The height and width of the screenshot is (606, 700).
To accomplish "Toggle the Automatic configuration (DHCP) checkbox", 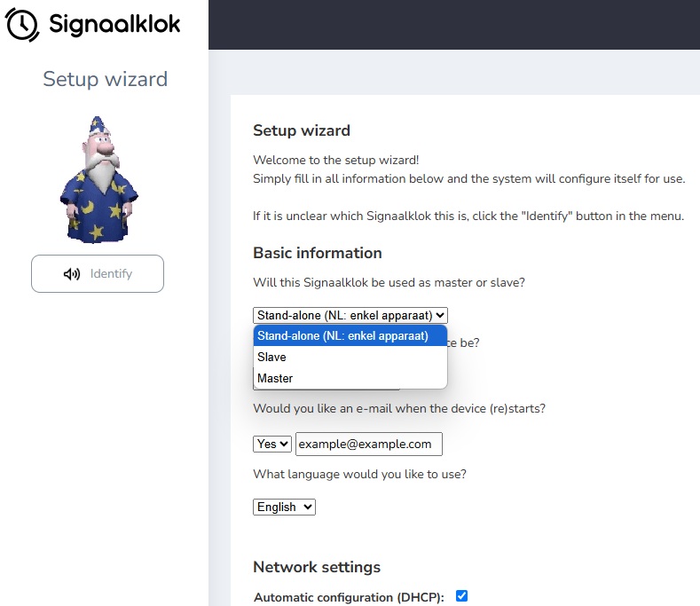I will (461, 596).
